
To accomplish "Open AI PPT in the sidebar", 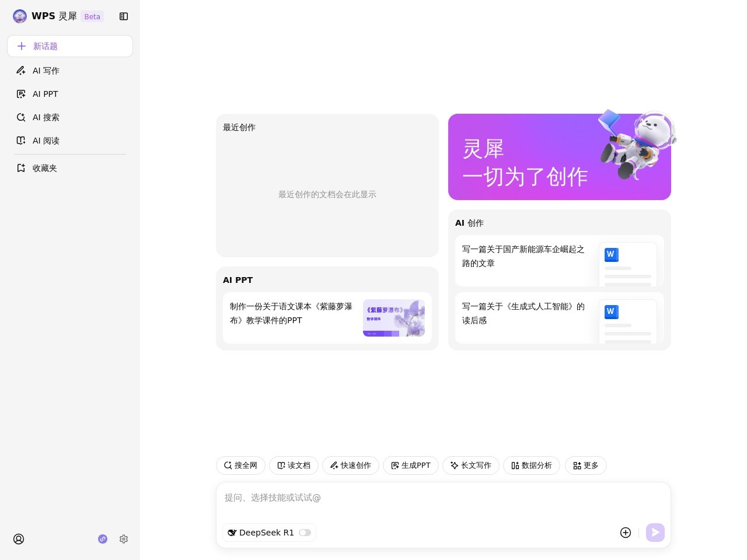I will click(x=70, y=94).
